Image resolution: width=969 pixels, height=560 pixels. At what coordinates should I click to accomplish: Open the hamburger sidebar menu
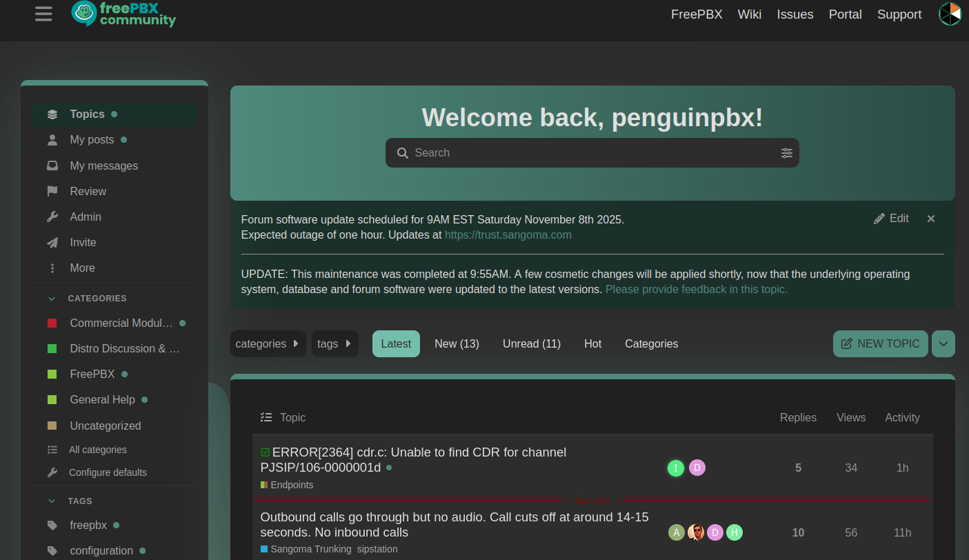point(43,14)
